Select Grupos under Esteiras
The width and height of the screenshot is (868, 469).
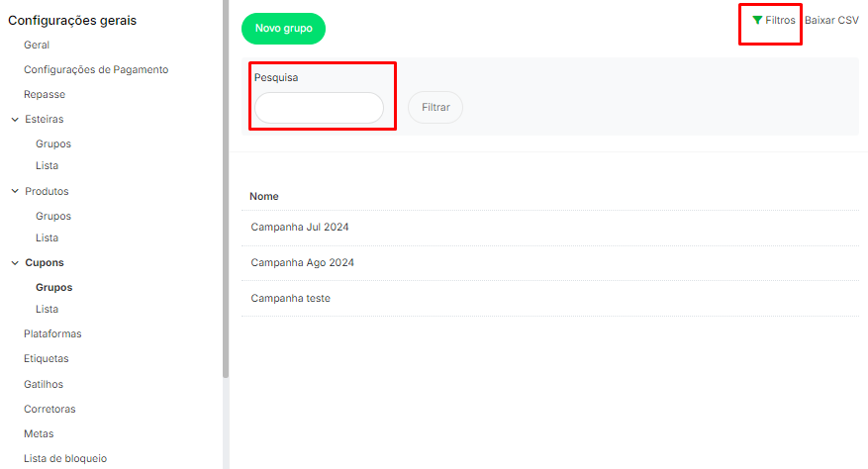pyautogui.click(x=53, y=143)
